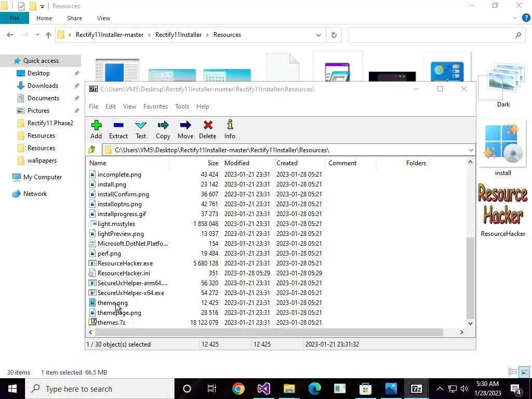The image size is (532, 399).
Task: Click the Copy toolbar icon in 7-Zip
Action: pos(163,129)
